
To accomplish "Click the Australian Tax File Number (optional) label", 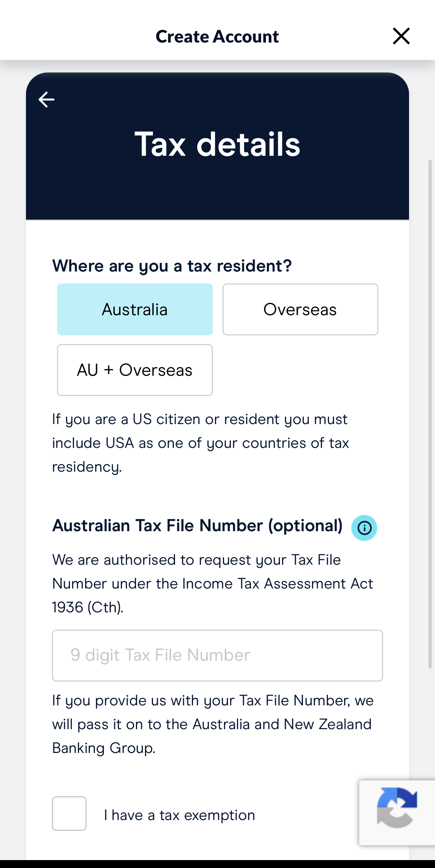I will [x=197, y=526].
